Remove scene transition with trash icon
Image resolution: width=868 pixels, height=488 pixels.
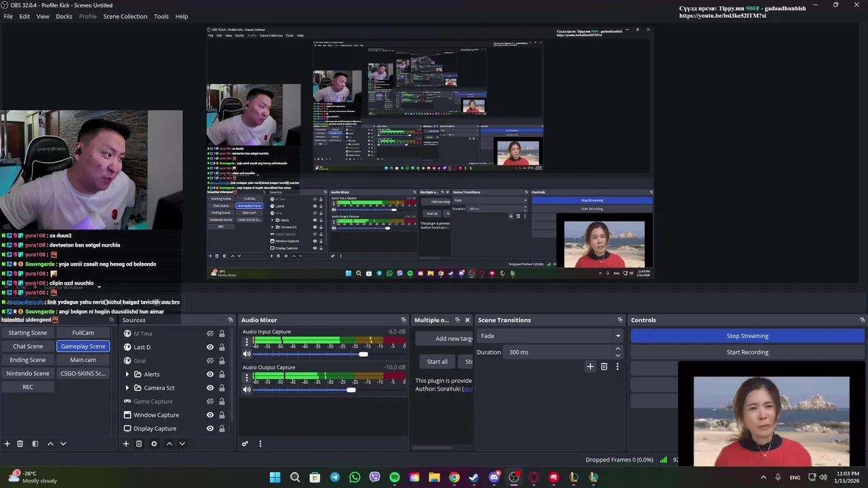[x=604, y=367]
